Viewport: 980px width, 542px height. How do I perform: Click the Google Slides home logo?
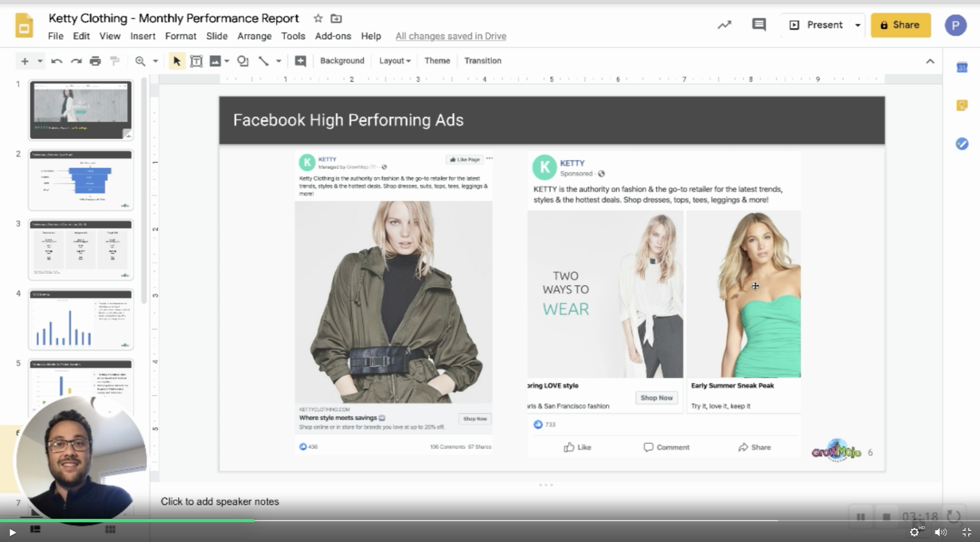[x=24, y=25]
